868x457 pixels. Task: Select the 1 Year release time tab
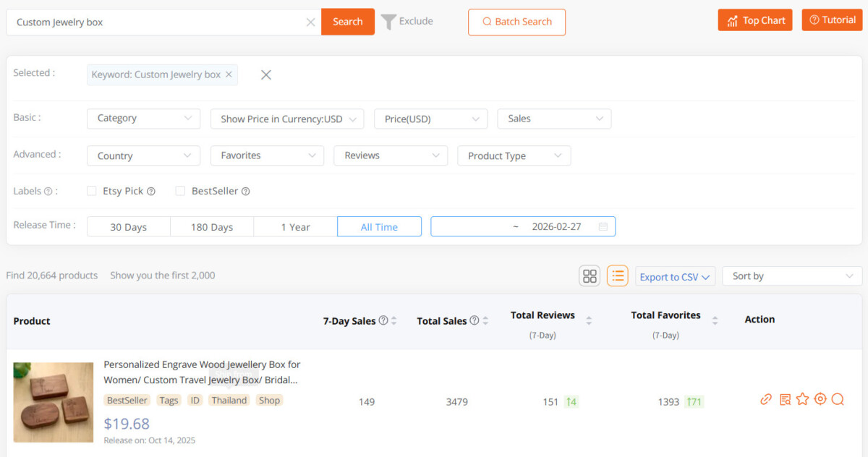tap(295, 227)
